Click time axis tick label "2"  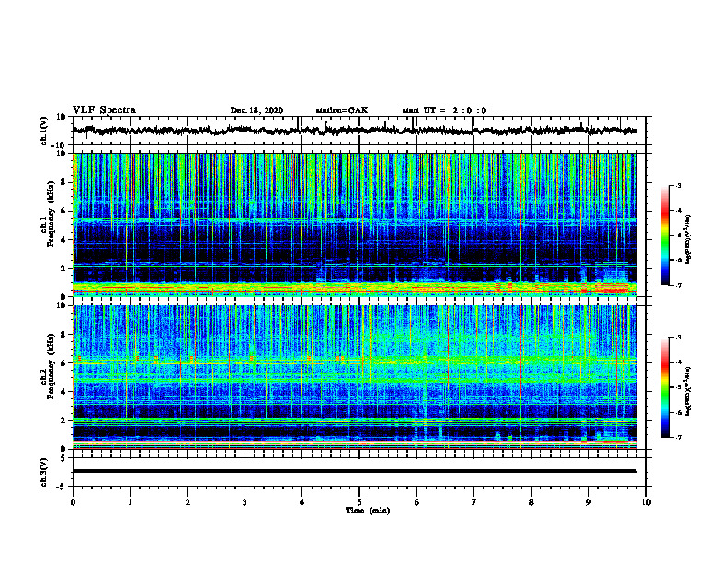[x=188, y=502]
